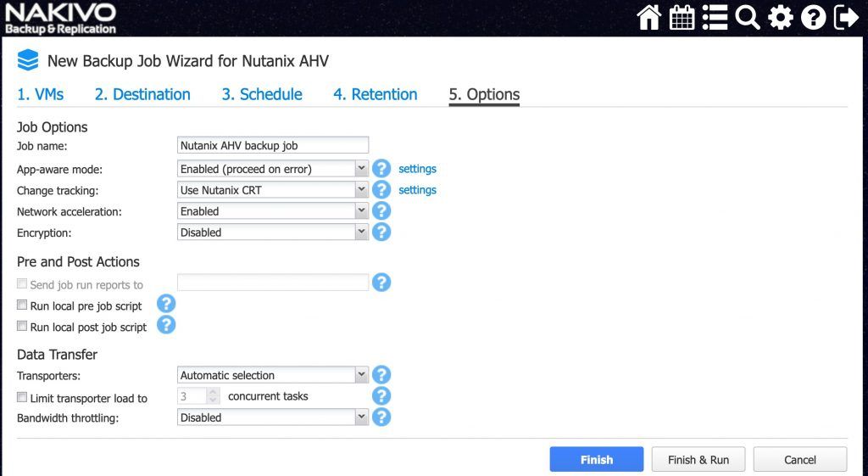
Task: Show help for Bandwidth throttling
Action: [381, 417]
